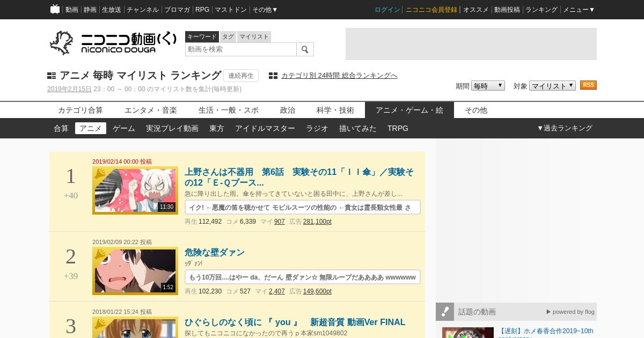The height and width of the screenshot is (338, 644).
Task: Select the 合算 subcategory
Action: [x=61, y=128]
